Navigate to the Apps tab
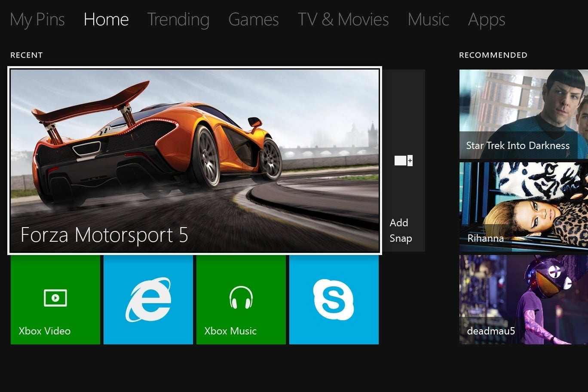Image resolution: width=588 pixels, height=392 pixels. 487,20
